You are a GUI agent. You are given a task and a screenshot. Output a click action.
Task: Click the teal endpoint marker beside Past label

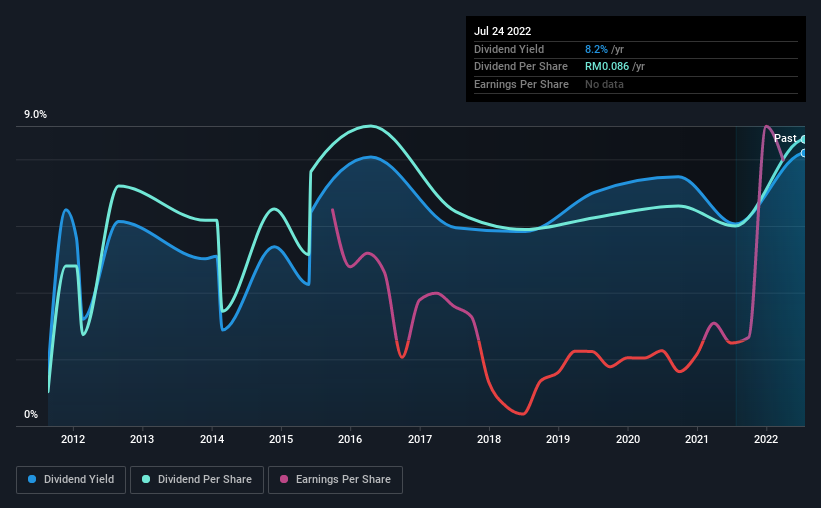tap(803, 140)
